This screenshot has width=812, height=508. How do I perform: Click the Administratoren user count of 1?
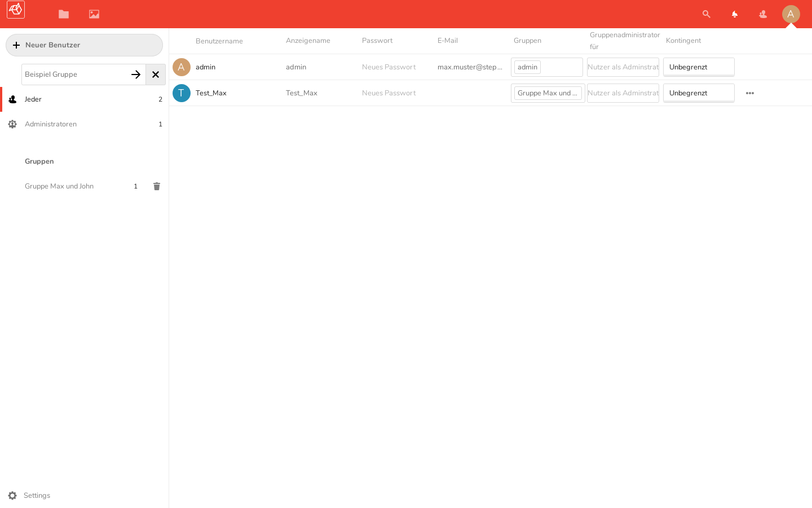click(160, 124)
